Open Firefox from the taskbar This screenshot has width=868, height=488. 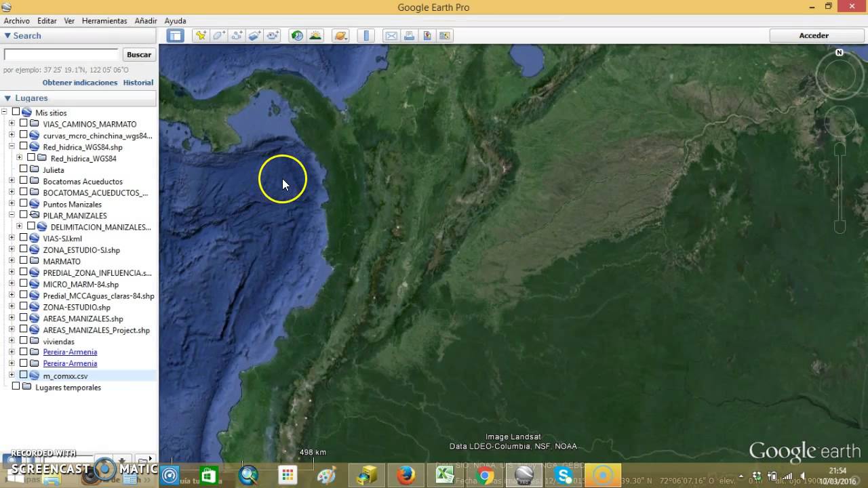(x=406, y=476)
